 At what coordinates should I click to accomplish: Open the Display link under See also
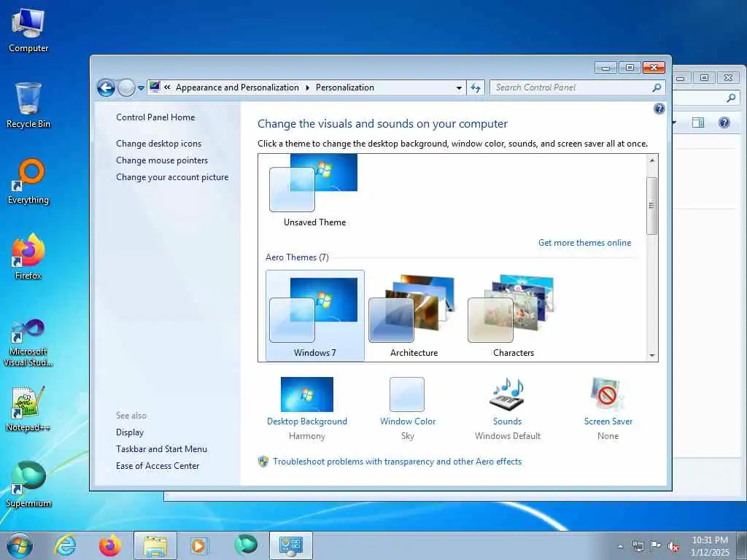click(x=130, y=432)
